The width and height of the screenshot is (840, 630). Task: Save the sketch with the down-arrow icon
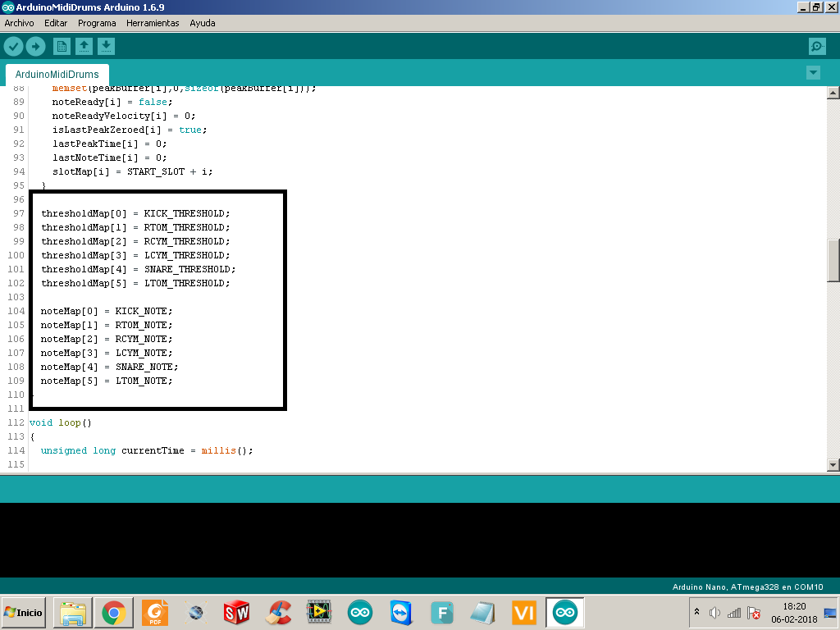[x=107, y=46]
